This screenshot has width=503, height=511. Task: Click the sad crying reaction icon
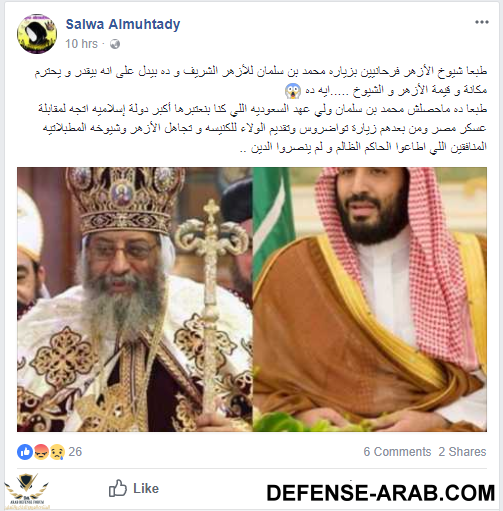coord(57,452)
